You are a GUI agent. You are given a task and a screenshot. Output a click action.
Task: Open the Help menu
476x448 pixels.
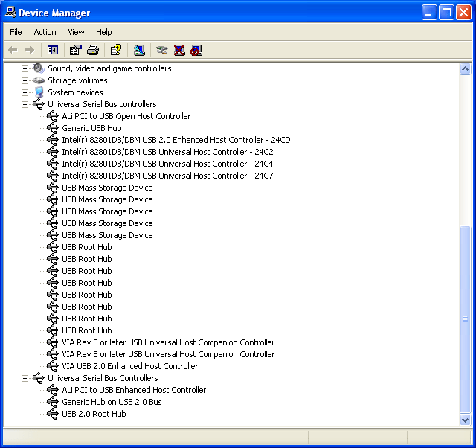click(104, 32)
